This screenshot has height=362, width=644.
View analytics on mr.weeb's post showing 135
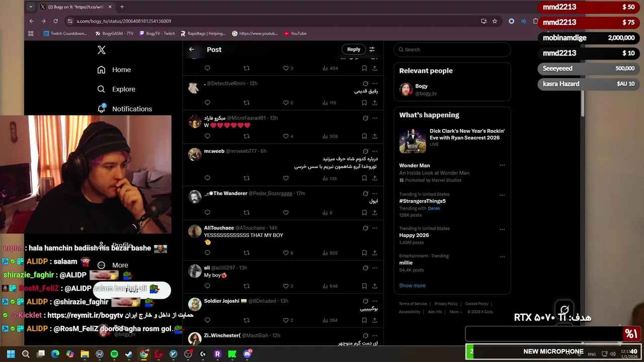(x=330, y=178)
